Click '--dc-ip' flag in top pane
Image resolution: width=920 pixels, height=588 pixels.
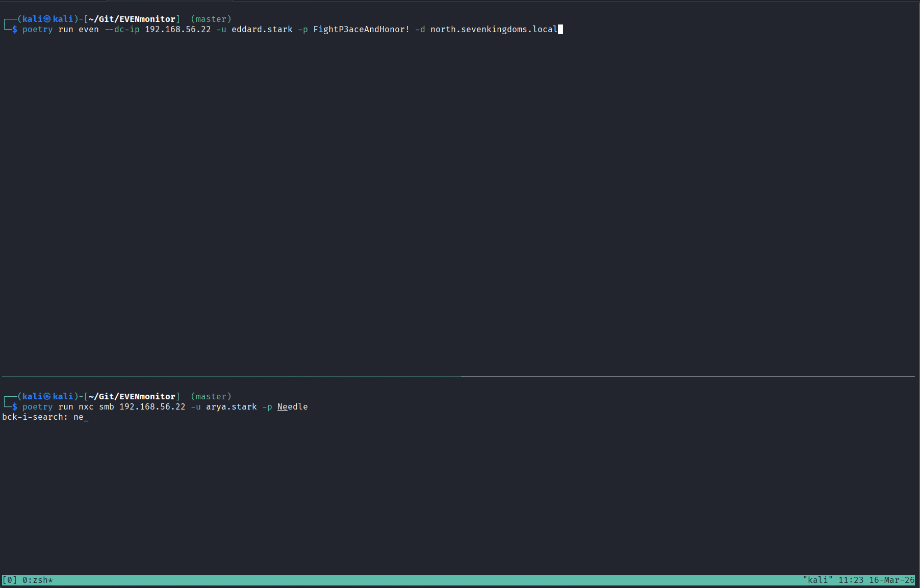(x=122, y=29)
